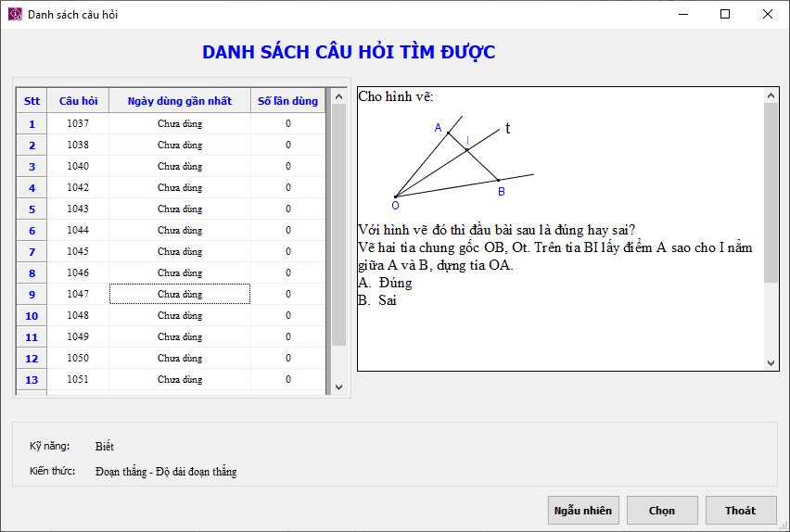This screenshot has width=790, height=532.
Task: Click the geometry figure in preview
Action: pyautogui.click(x=463, y=162)
